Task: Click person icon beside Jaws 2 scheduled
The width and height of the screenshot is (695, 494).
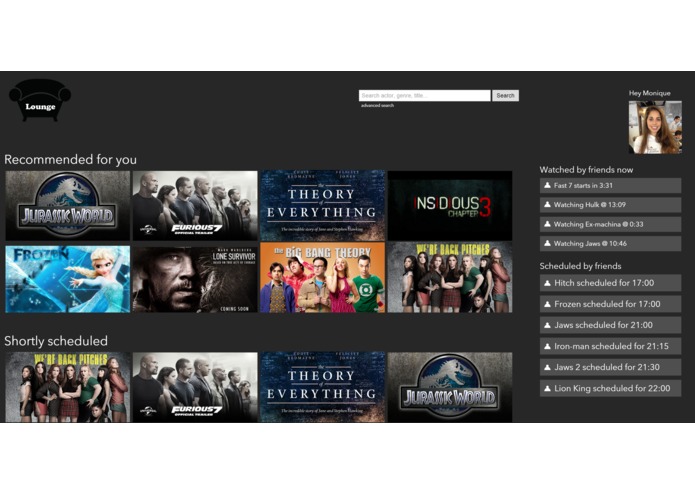Action: click(547, 367)
